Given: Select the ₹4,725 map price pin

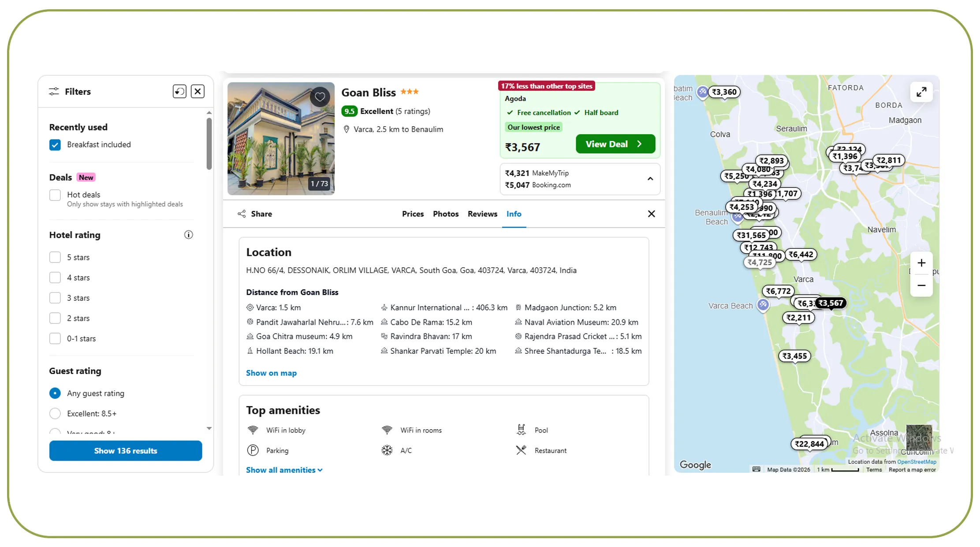Looking at the screenshot, I should click(x=760, y=262).
